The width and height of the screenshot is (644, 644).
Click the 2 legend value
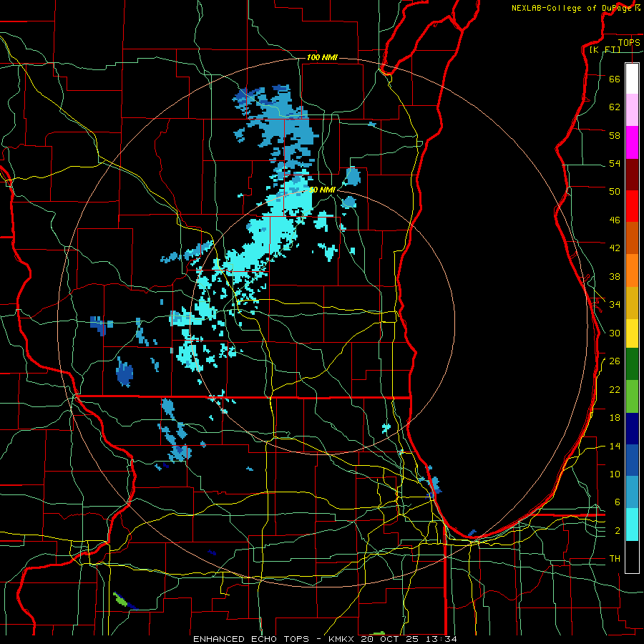(618, 531)
